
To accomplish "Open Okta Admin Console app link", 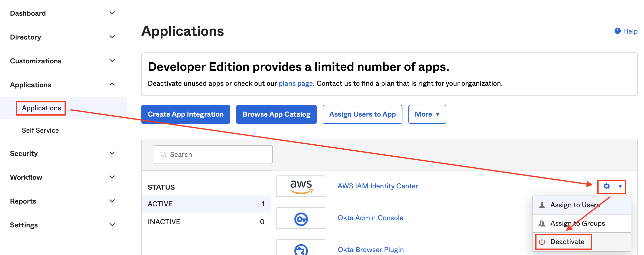I will [370, 218].
